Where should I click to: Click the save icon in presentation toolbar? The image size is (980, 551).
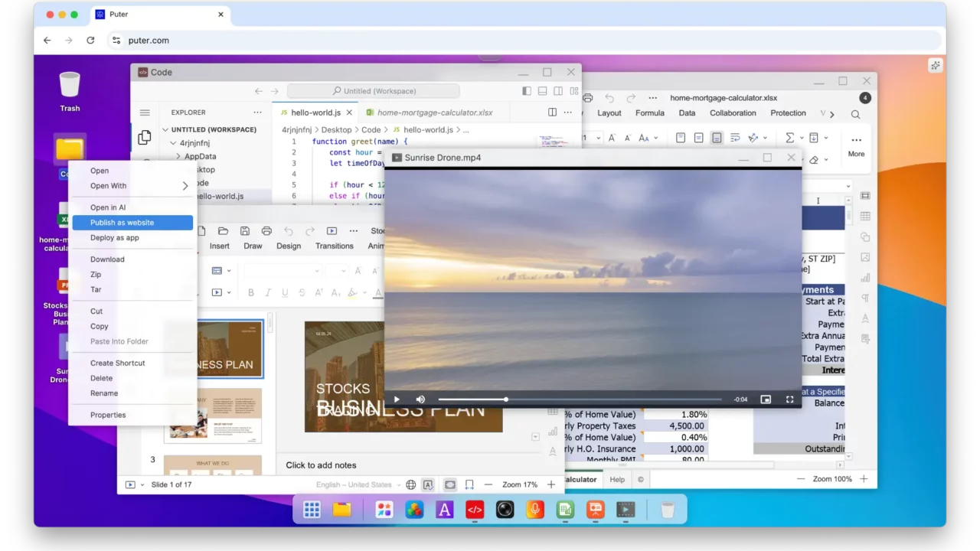[x=245, y=231]
